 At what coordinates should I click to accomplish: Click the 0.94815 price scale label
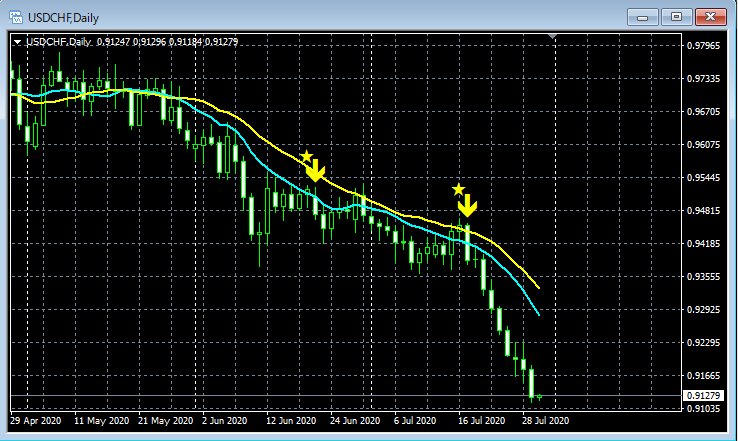(x=703, y=210)
